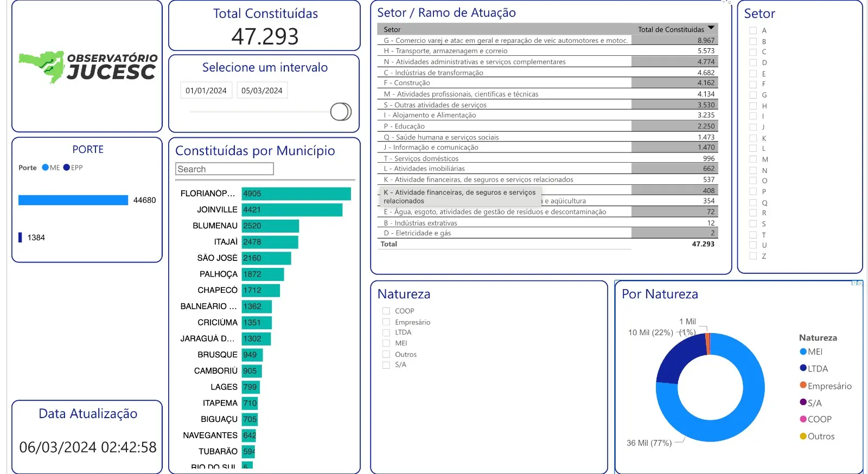Screen dimensions: 868x474
Task: Click the FLORIANÓPOLIS bar showing 4905
Action: tap(296, 194)
